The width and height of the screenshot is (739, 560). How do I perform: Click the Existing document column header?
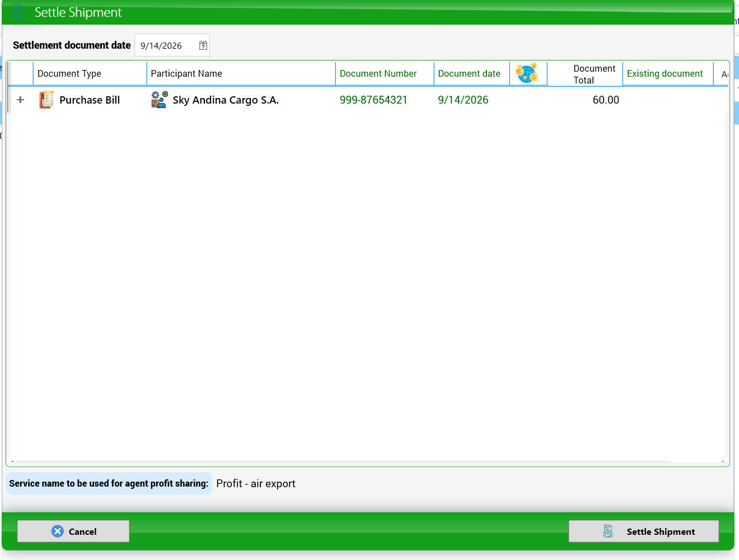(x=668, y=73)
